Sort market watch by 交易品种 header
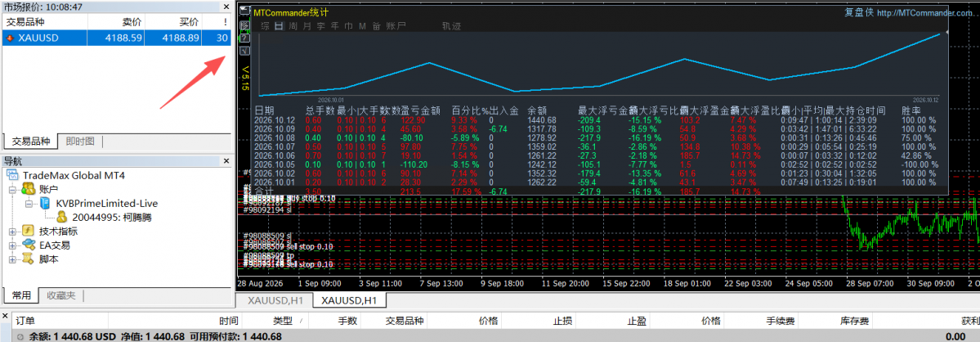 [x=45, y=22]
